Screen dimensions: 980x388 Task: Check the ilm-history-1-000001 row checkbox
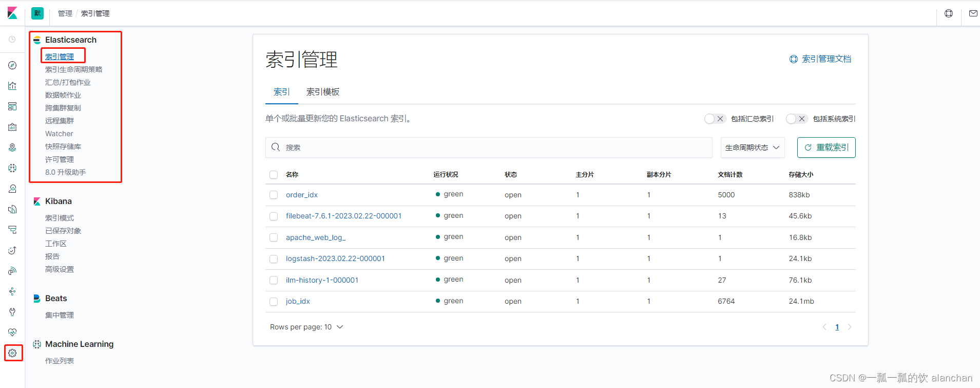(x=274, y=280)
